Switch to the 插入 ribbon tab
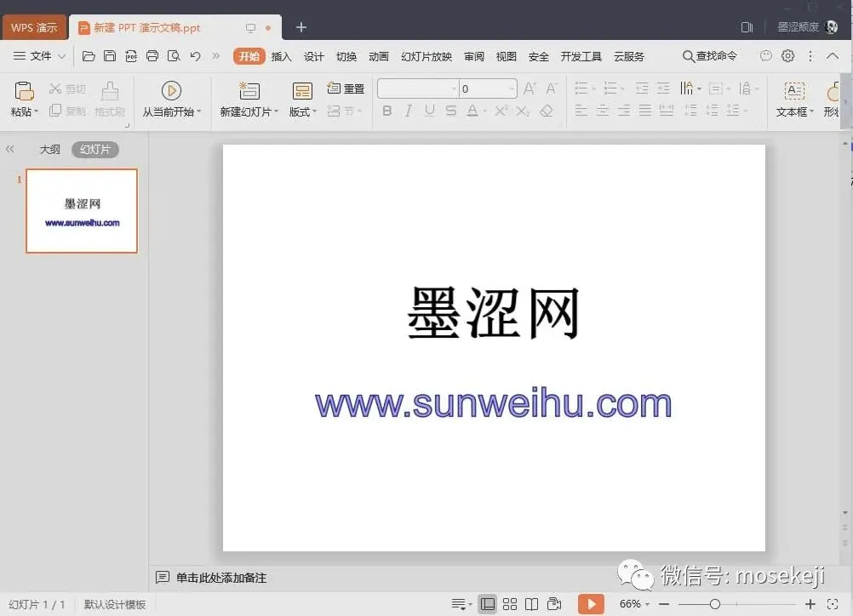 click(x=281, y=56)
